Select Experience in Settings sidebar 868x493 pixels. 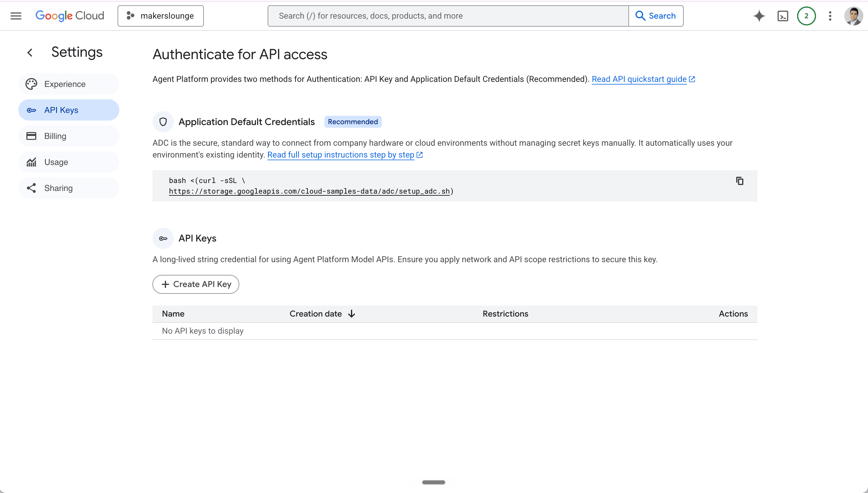pos(69,84)
